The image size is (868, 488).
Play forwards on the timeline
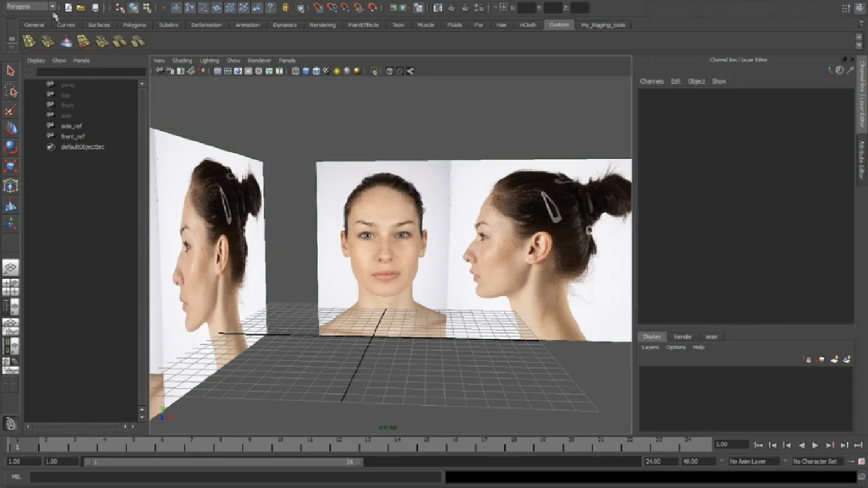[815, 445]
